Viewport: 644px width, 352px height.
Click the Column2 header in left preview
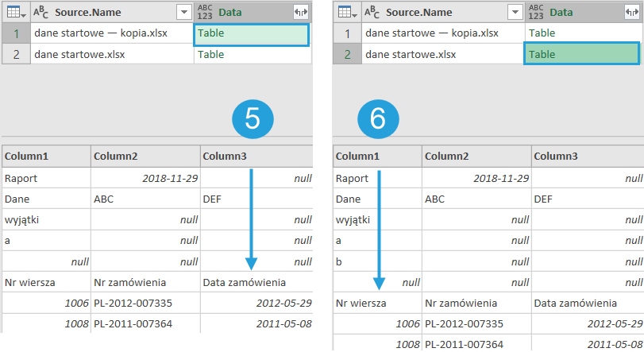[116, 157]
